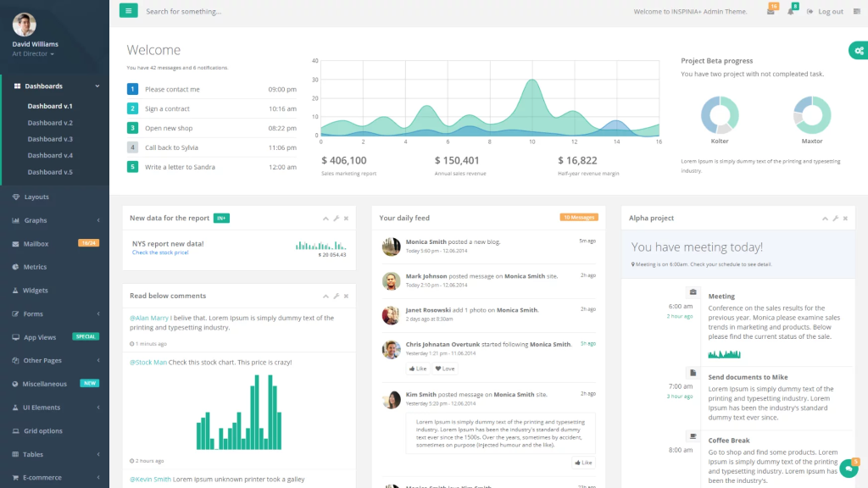
Task: Select Dashboard v.2 menu item
Action: click(50, 123)
